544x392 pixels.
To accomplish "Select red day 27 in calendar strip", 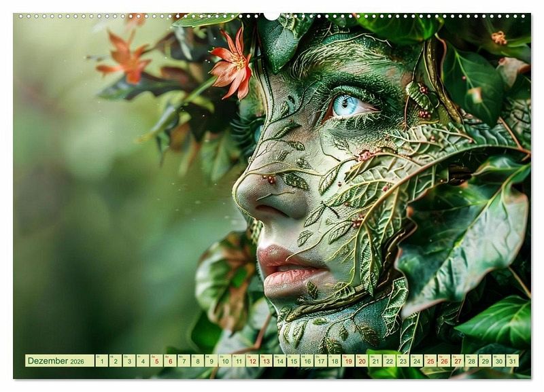I will [458, 361].
